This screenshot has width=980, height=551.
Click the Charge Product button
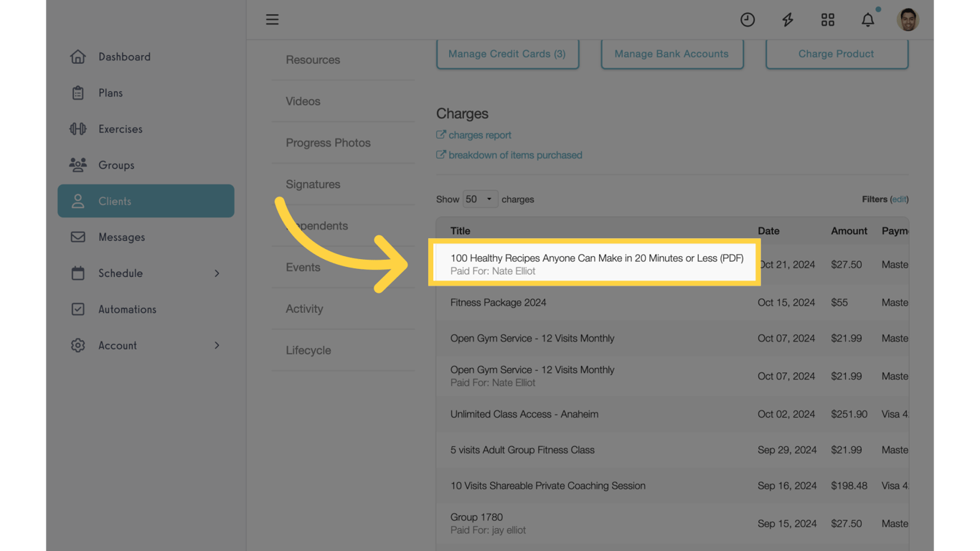pyautogui.click(x=837, y=54)
